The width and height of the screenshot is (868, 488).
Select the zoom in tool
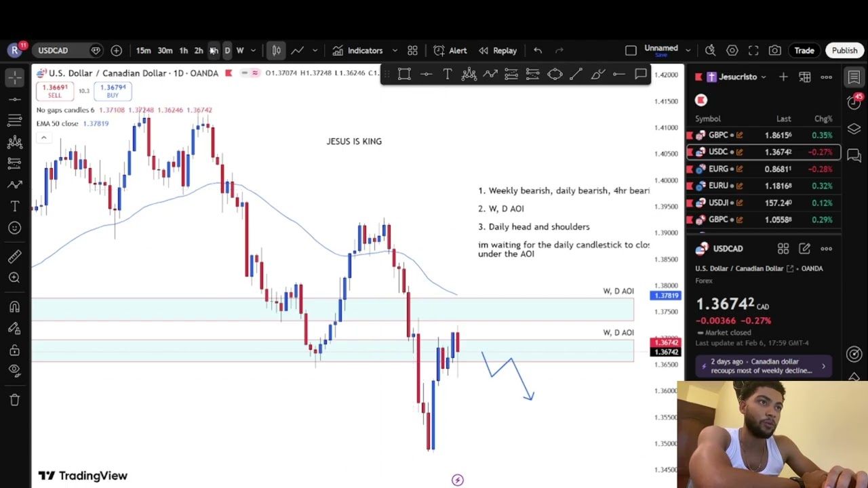tap(15, 278)
